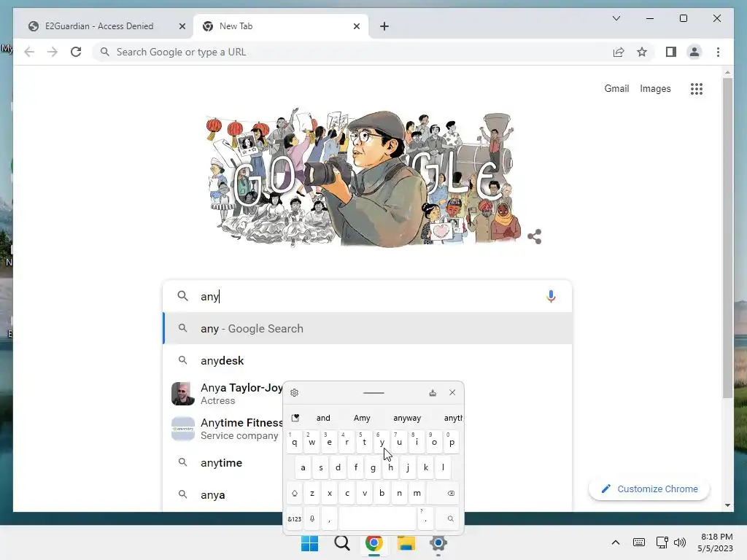Screen dimensions: 747x560
Task: Tap the comma key on touch keyboard
Action: pos(329,518)
